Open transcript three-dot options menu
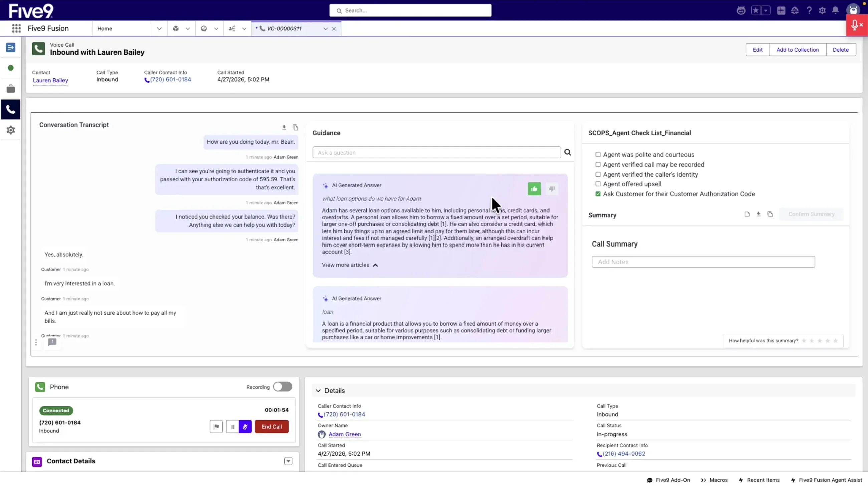This screenshot has height=488, width=868. coord(36,343)
